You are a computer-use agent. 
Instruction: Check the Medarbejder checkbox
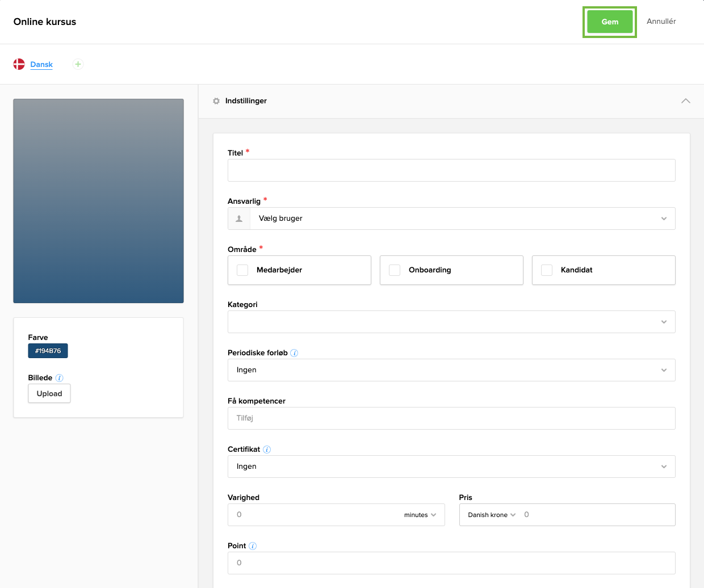[x=242, y=270]
